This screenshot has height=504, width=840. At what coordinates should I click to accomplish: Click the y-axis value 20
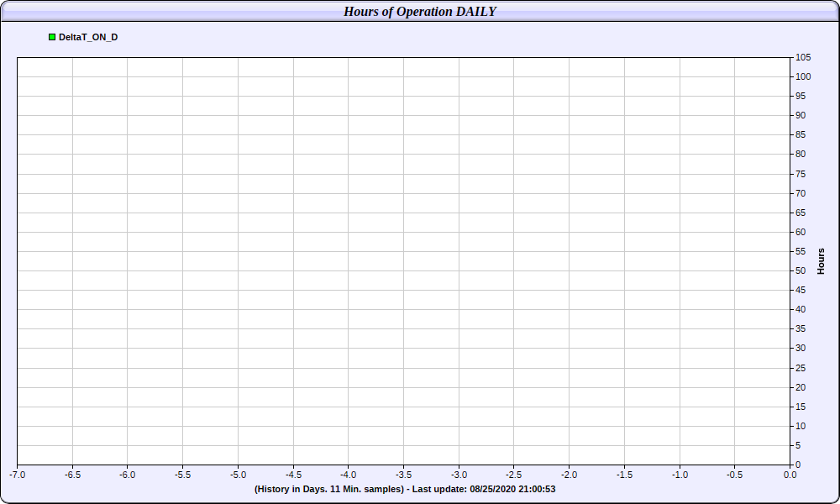pyautogui.click(x=801, y=387)
